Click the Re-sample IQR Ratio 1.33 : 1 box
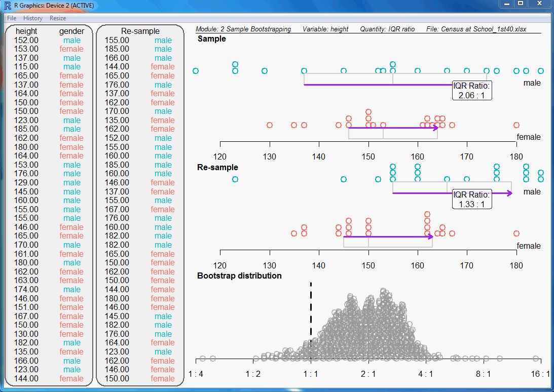This screenshot has width=554, height=392. point(472,199)
